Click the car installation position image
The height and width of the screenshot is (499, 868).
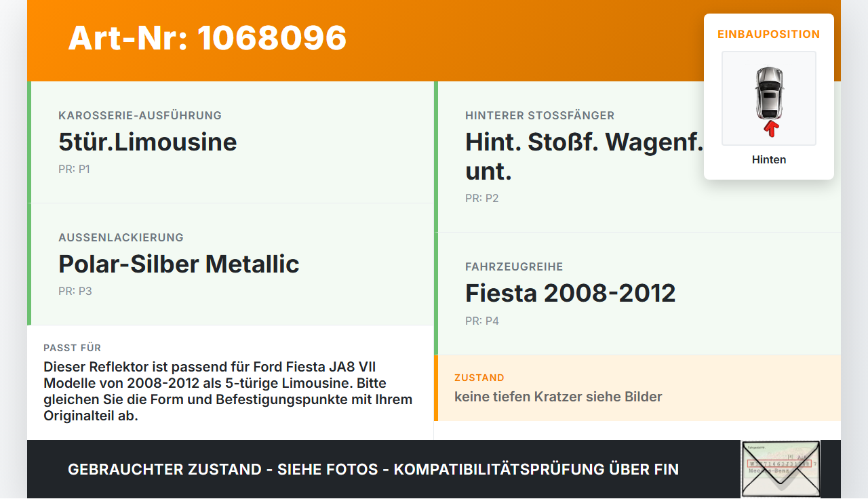pos(769,98)
